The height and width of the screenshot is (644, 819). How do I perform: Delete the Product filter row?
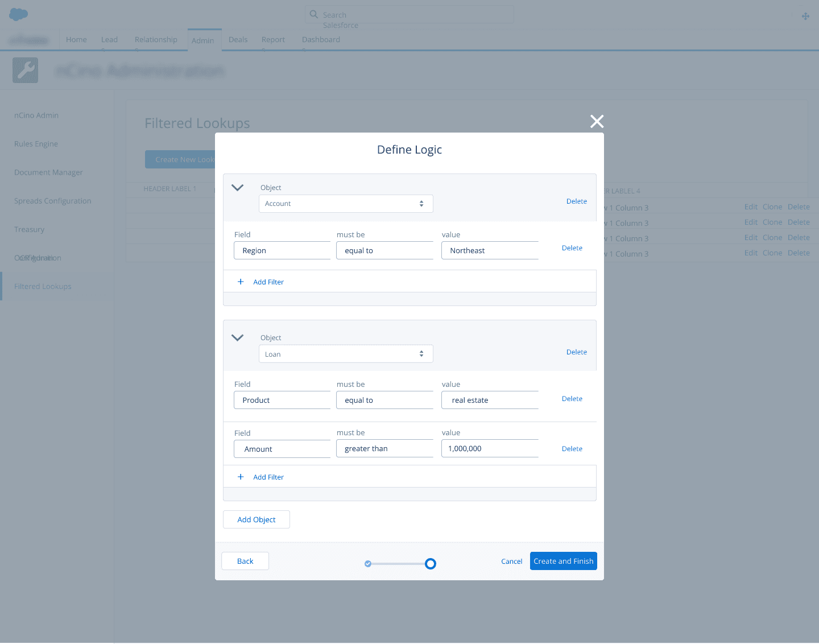point(572,399)
